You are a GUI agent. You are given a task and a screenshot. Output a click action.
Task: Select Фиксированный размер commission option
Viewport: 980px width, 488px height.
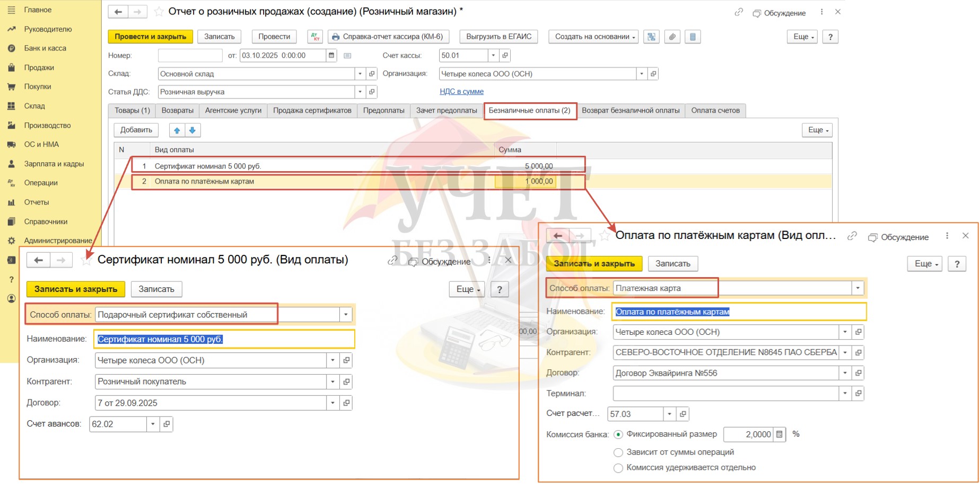point(618,434)
